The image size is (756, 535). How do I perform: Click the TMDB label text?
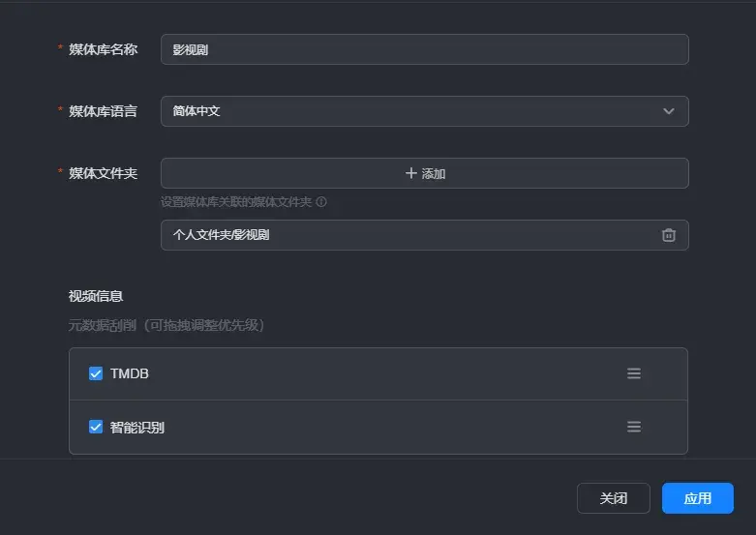coord(130,373)
